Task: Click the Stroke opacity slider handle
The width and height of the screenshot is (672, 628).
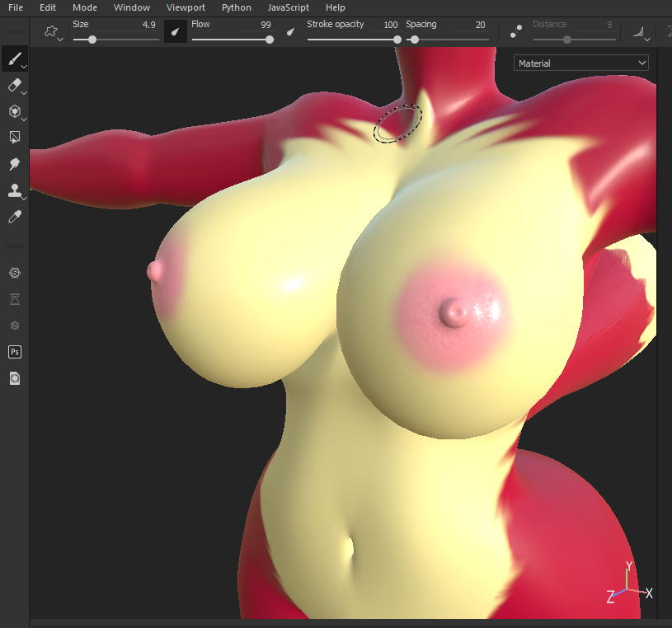Action: [x=397, y=40]
